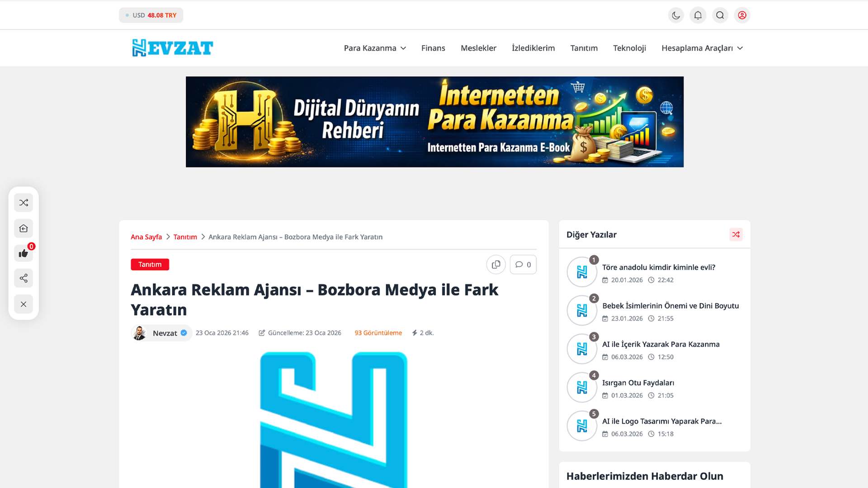The height and width of the screenshot is (488, 868).
Task: Click thumbnail number 1 in Diğer Yazılar
Action: click(x=582, y=272)
